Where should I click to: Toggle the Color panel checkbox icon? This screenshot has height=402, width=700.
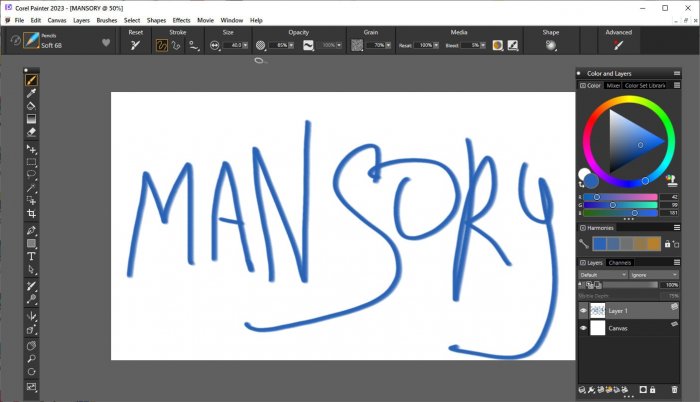(x=583, y=85)
